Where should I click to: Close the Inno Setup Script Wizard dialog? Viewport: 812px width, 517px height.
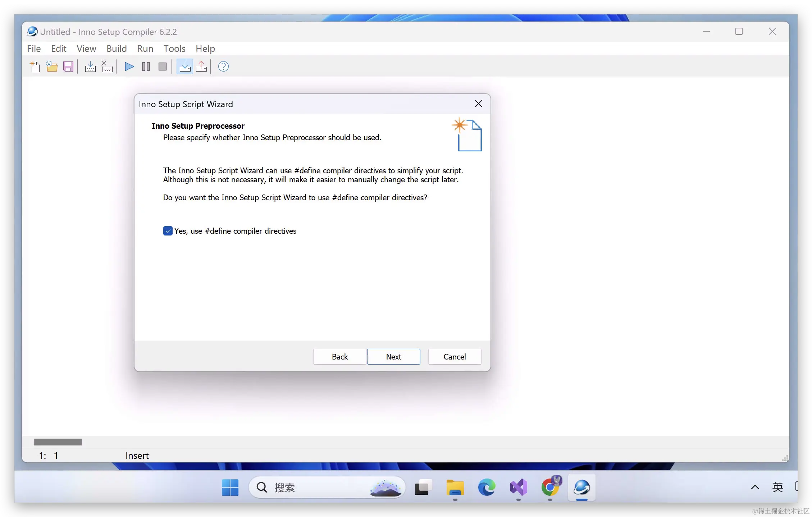478,104
